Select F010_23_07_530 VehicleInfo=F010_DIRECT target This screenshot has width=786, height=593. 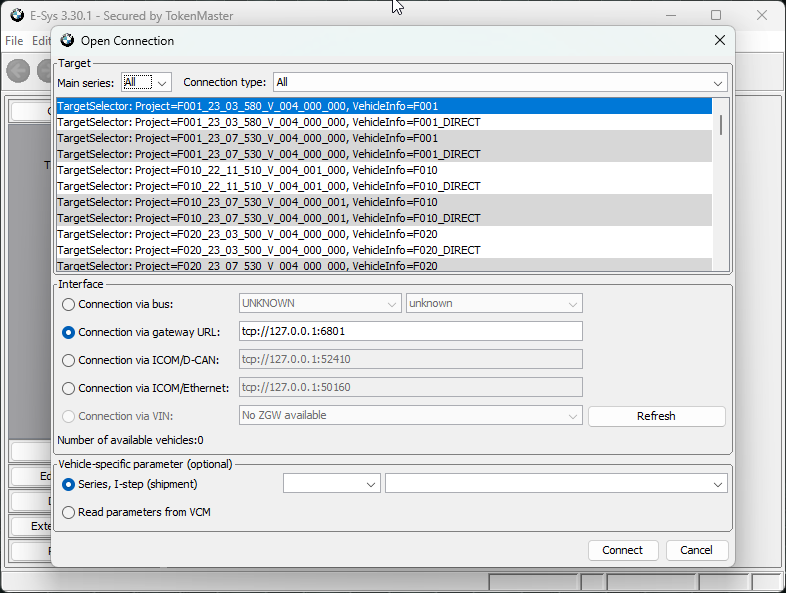coord(384,218)
